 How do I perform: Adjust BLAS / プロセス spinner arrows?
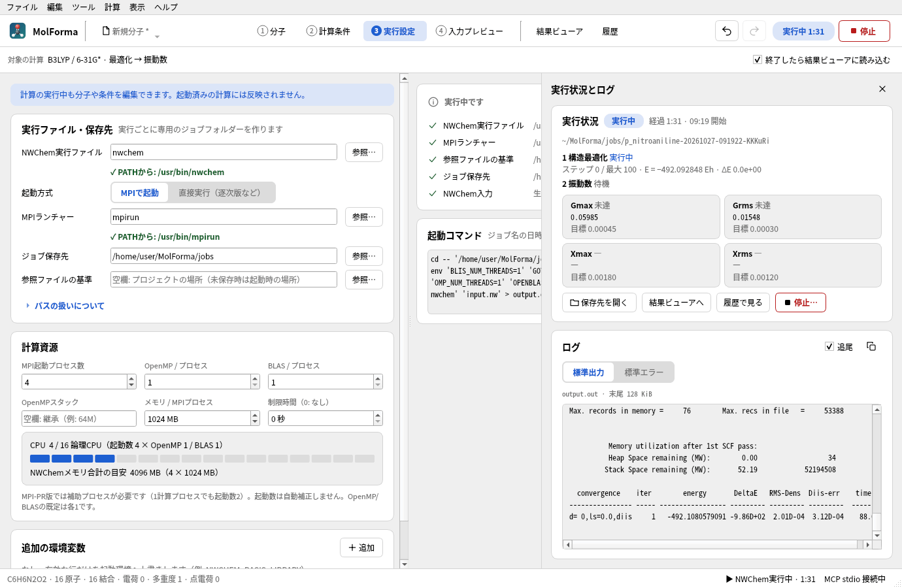(x=378, y=382)
